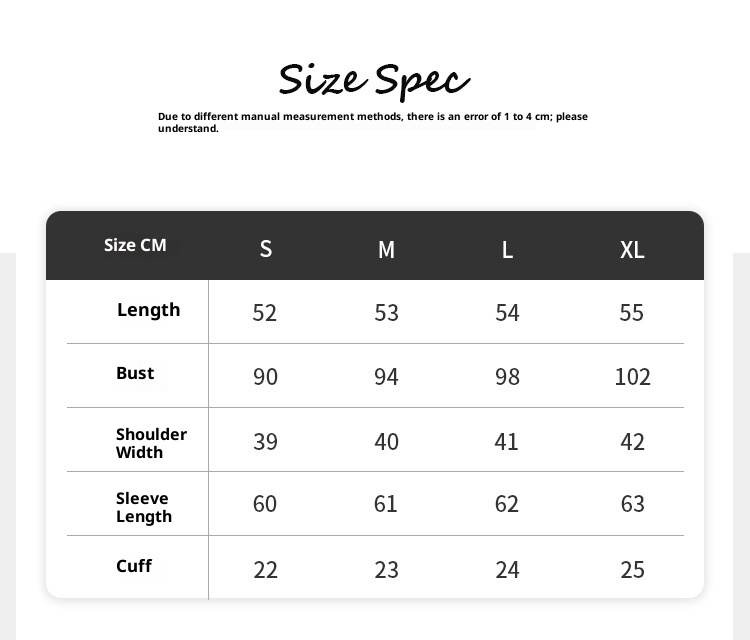Select the Size CM header cell
The image size is (750, 640).
point(135,245)
